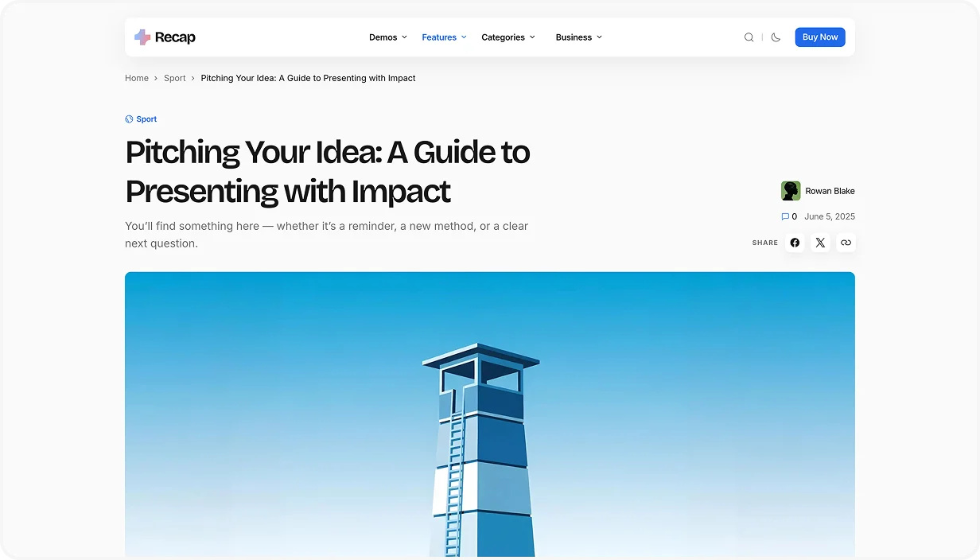The height and width of the screenshot is (560, 980).
Task: Toggle dark mode with moon icon
Action: point(776,37)
